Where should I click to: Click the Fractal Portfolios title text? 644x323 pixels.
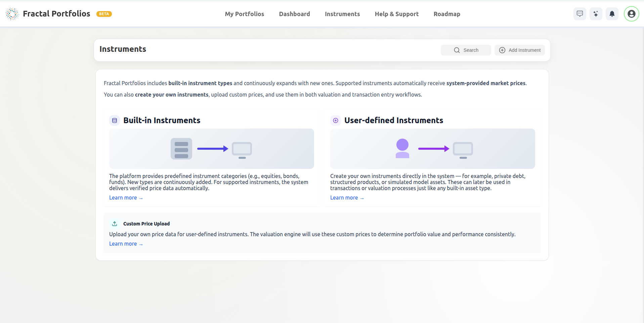(56, 14)
